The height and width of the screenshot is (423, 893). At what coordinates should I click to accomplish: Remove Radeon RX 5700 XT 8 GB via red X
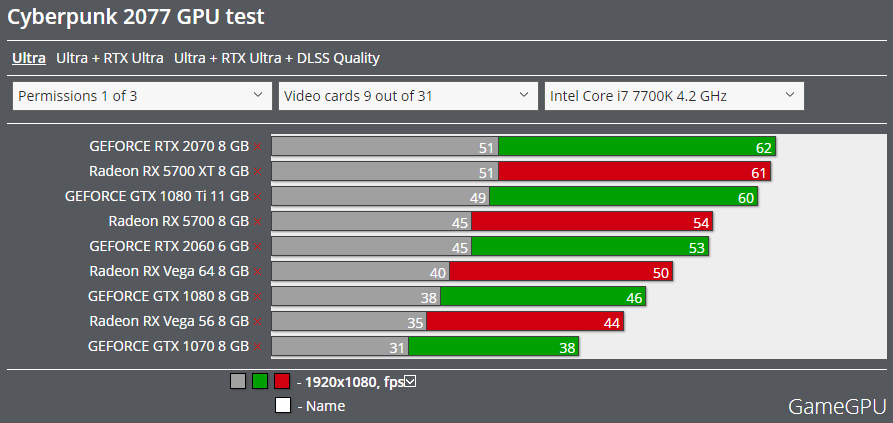click(x=257, y=171)
